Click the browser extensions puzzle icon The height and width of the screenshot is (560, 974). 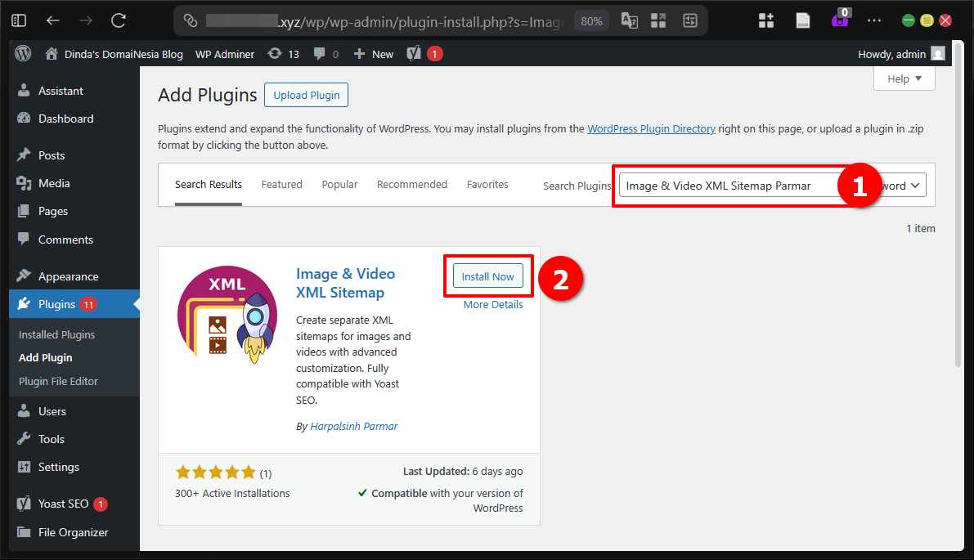pos(766,20)
